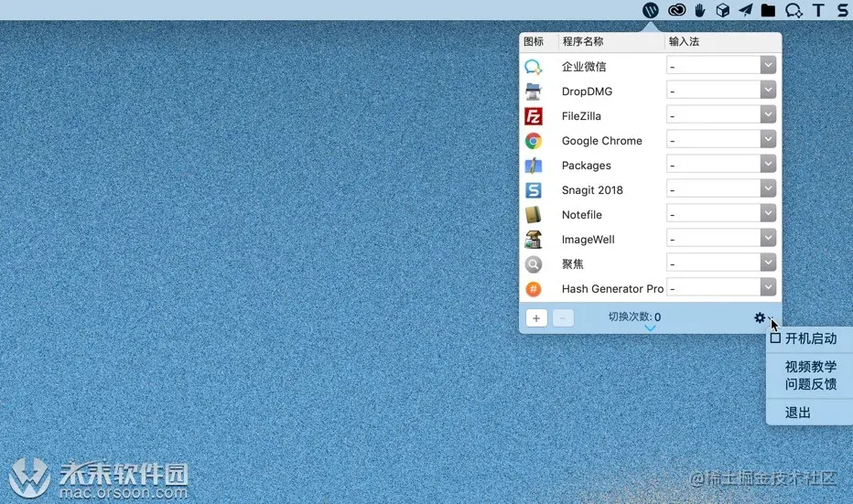This screenshot has height=504, width=853.
Task: Click the DropDMG app icon
Action: tap(533, 91)
